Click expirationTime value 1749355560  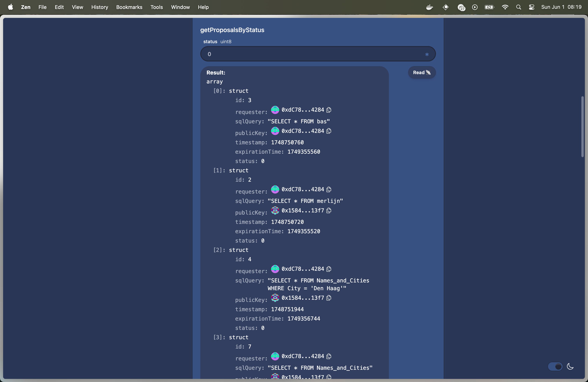pyautogui.click(x=304, y=152)
